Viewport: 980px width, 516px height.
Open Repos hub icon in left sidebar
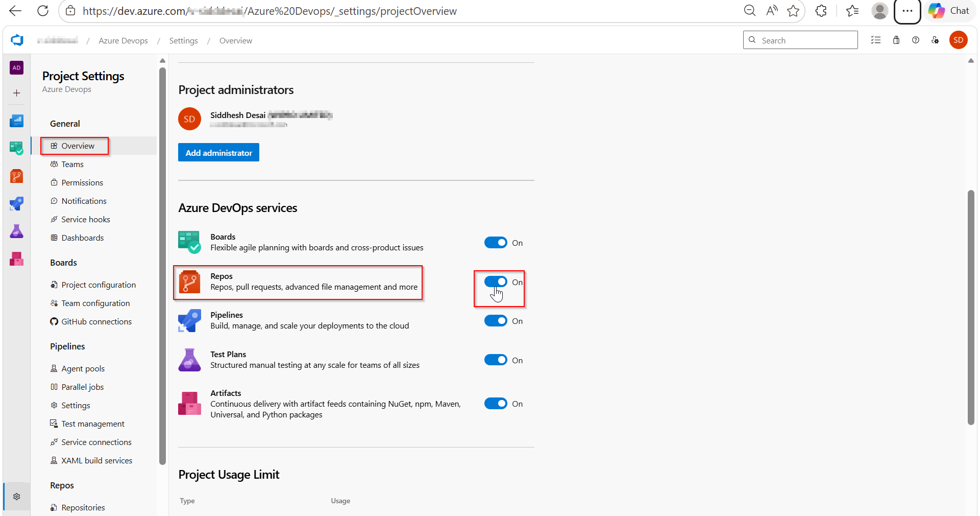pyautogui.click(x=16, y=176)
